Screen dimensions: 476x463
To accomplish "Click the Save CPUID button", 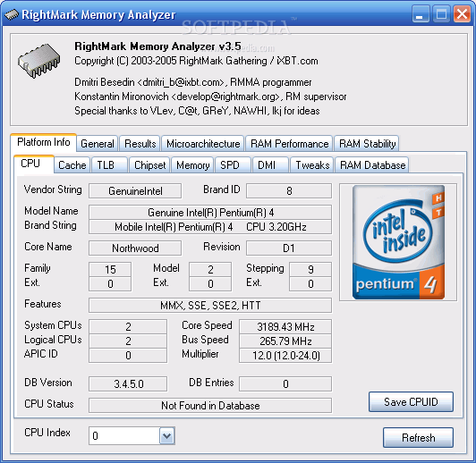I will coord(411,401).
